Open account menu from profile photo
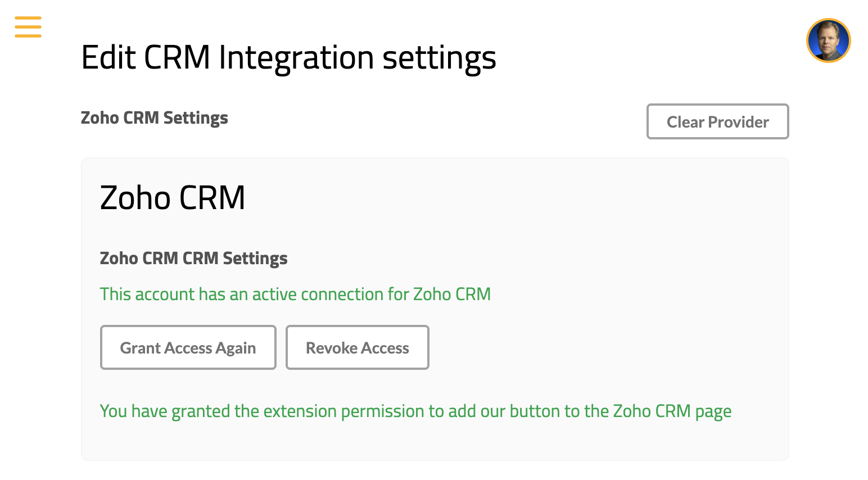This screenshot has width=868, height=480. (x=828, y=40)
